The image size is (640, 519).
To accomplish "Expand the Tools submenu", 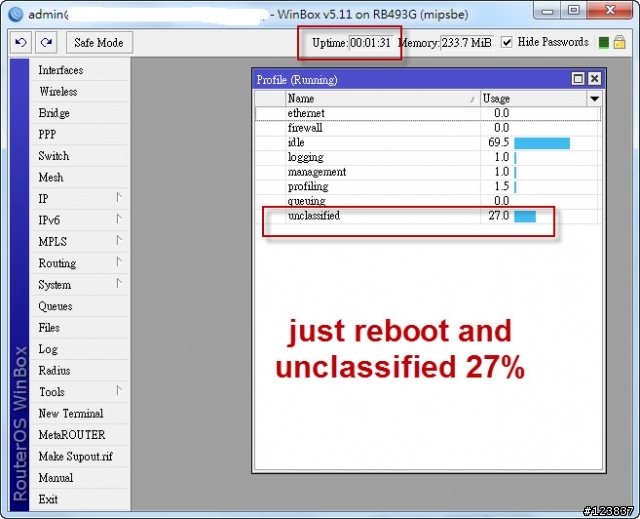I will (80, 392).
